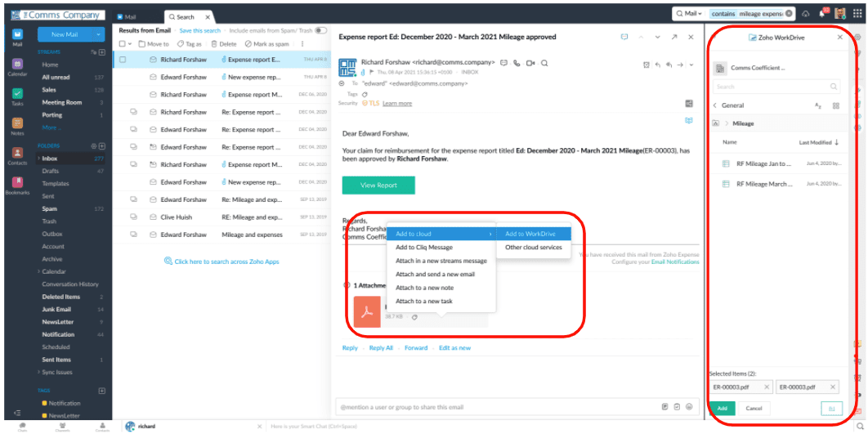
Task: Open more reply options dropdown arrow
Action: (692, 65)
